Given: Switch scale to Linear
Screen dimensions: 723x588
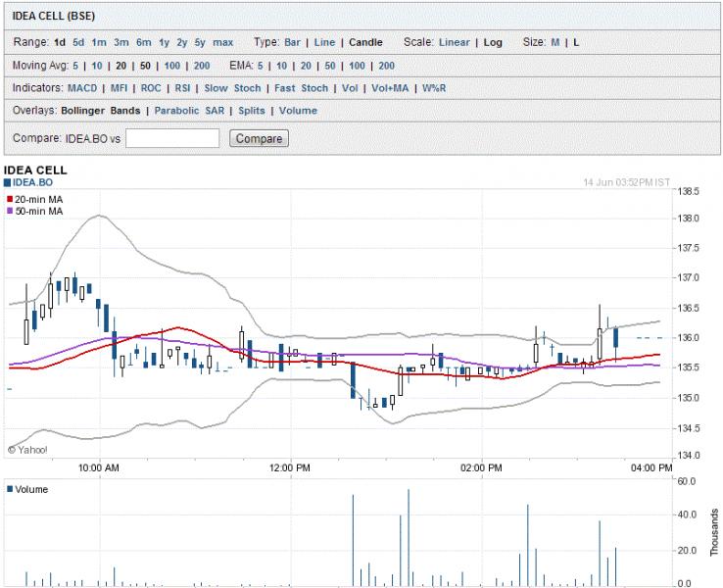Looking at the screenshot, I should [455, 42].
